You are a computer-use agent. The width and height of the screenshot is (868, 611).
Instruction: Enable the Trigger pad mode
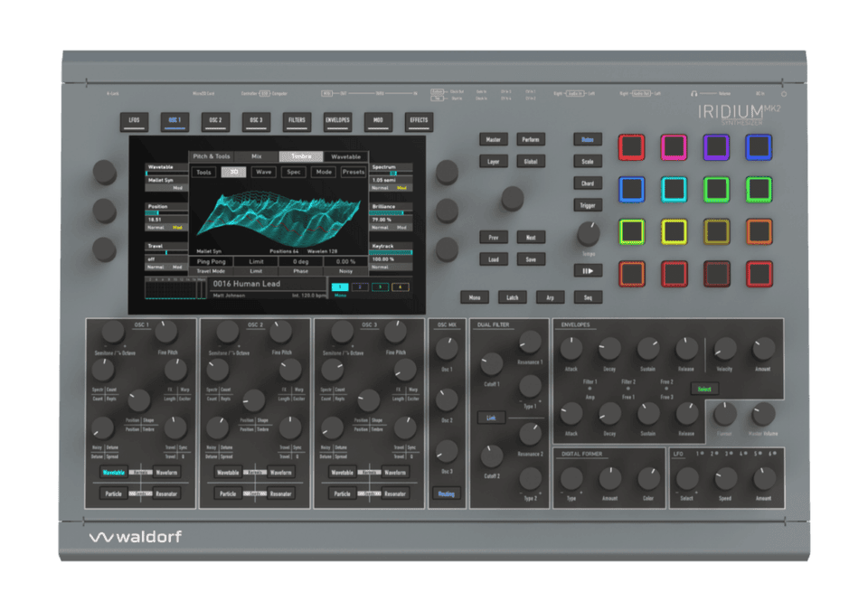pos(588,205)
